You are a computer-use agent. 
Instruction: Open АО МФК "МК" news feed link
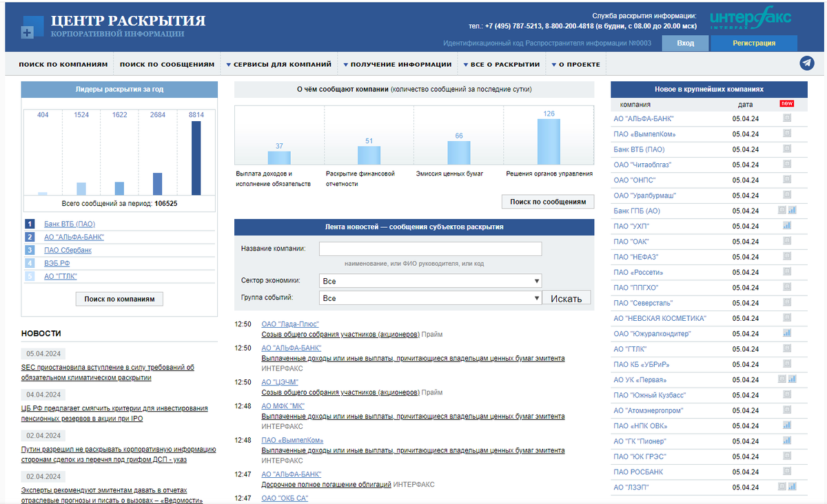(283, 406)
